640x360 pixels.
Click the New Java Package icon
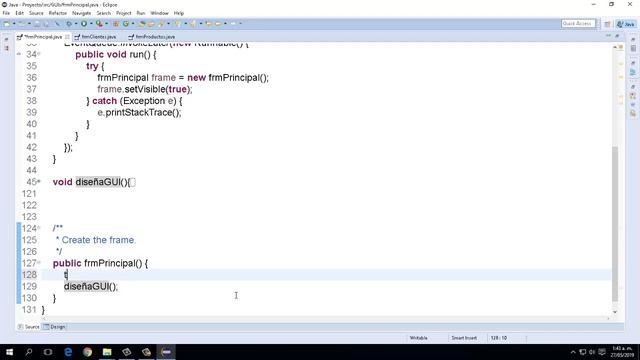[116, 24]
